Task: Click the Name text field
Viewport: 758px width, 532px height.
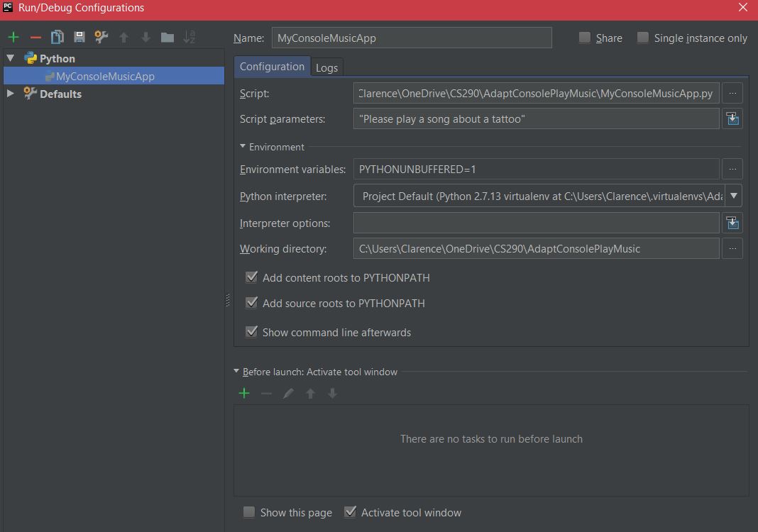Action: 411,38
